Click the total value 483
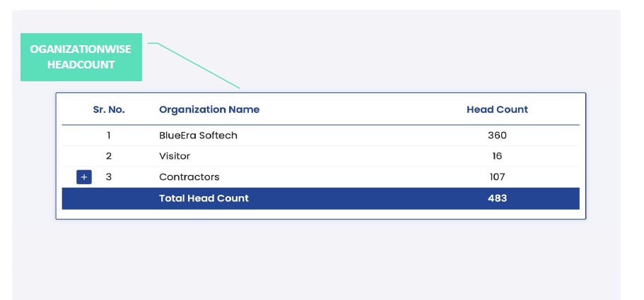 click(x=497, y=198)
